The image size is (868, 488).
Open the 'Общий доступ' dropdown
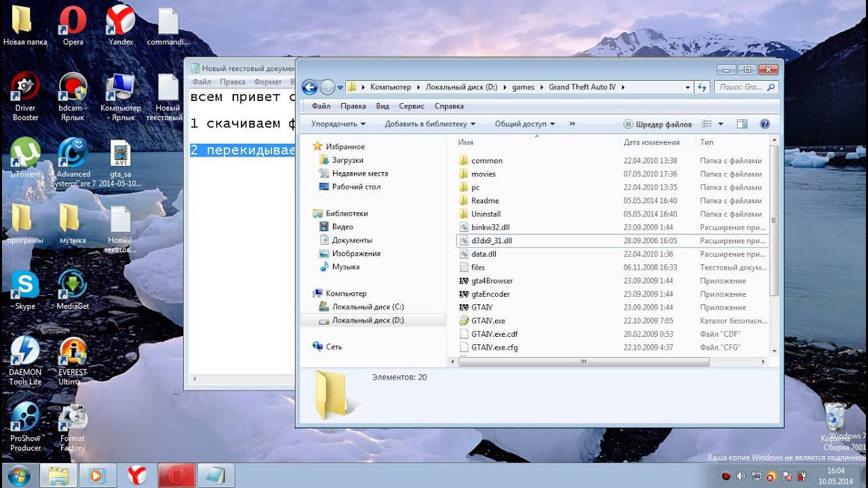click(525, 124)
